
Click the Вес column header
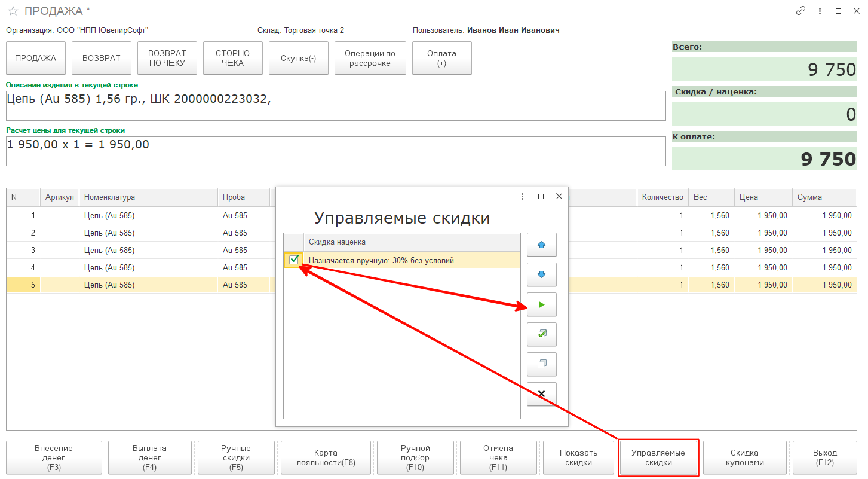tap(711, 197)
